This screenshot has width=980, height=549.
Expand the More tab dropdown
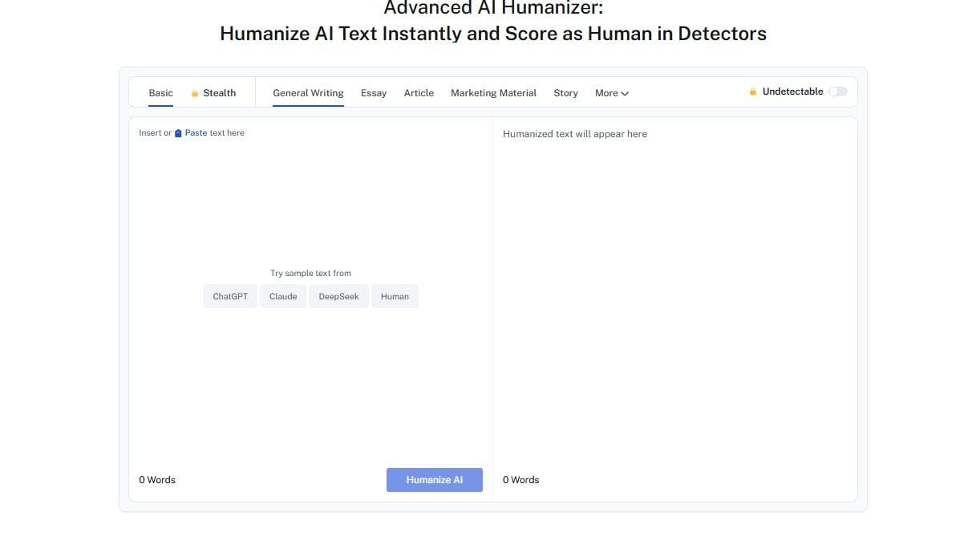coord(611,92)
